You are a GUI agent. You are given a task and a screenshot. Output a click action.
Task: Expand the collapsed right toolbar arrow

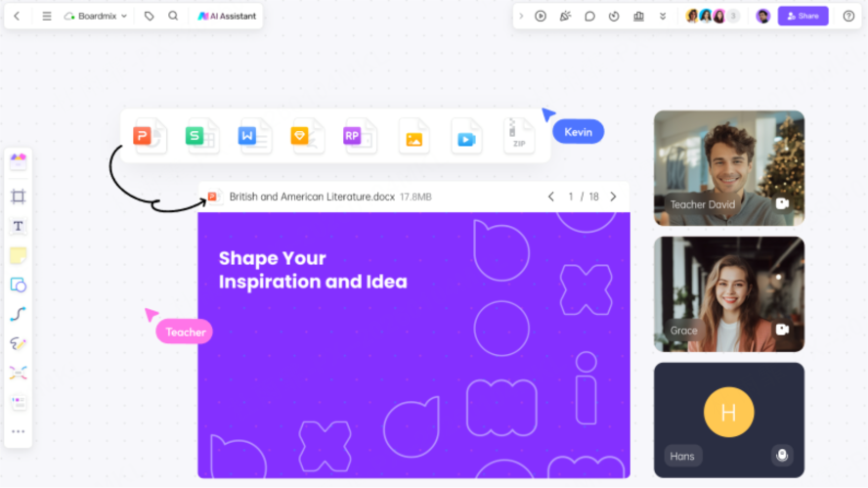(521, 16)
